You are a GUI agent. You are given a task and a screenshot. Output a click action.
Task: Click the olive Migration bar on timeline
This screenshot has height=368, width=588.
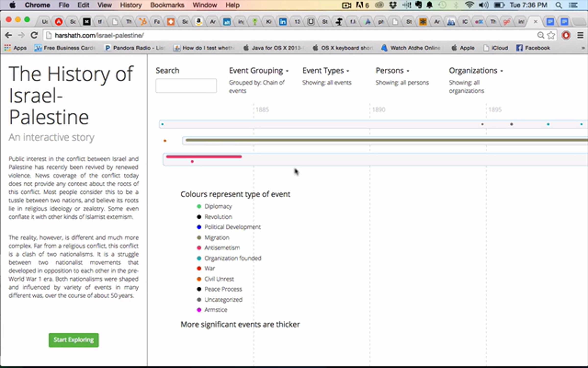coord(367,140)
